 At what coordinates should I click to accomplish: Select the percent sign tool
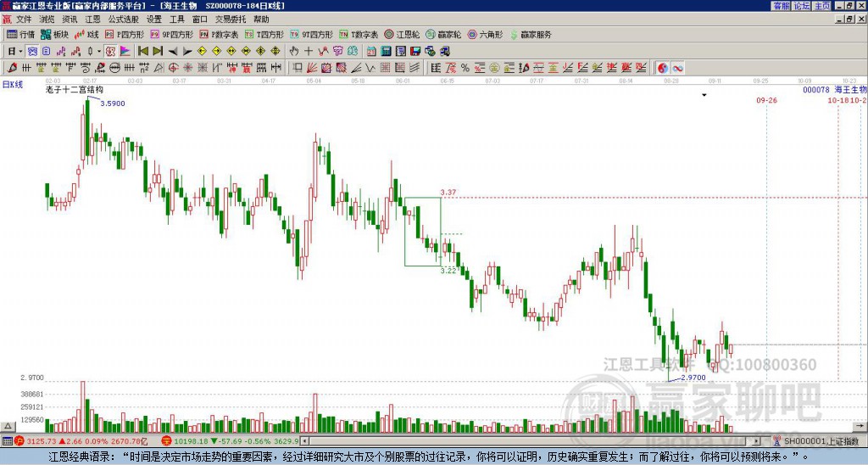pos(465,68)
